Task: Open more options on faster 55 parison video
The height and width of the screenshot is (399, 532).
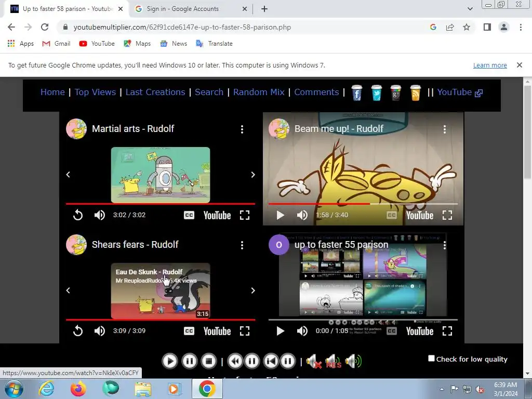Action: click(445, 245)
